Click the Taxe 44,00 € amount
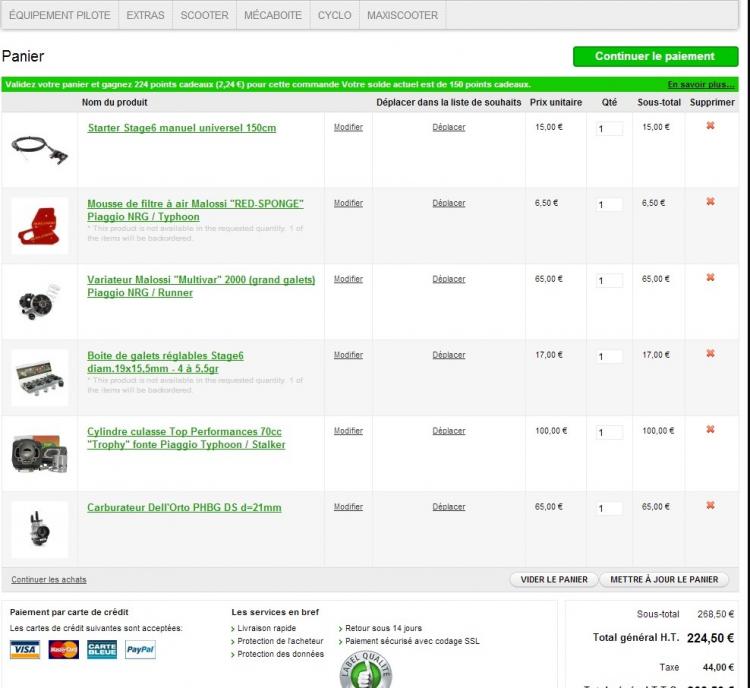Image resolution: width=750 pixels, height=688 pixels. tap(718, 667)
